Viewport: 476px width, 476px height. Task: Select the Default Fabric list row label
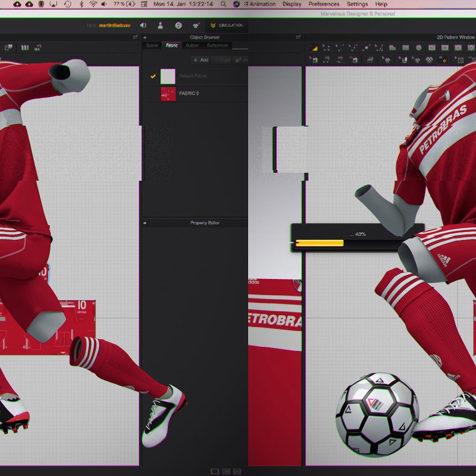click(193, 76)
